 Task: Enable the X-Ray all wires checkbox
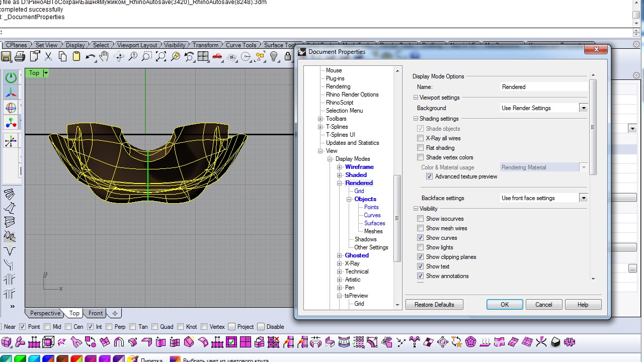coord(421,138)
